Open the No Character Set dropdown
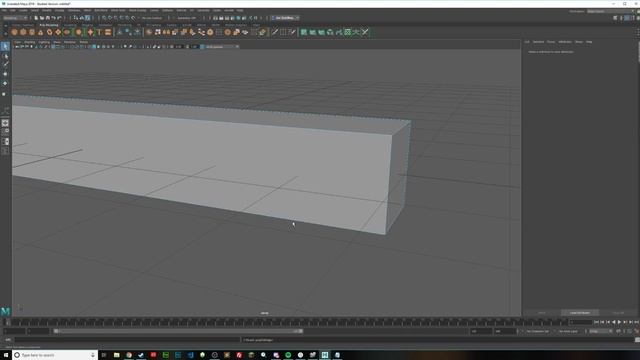Screen dimensions: 640x360 (538, 331)
